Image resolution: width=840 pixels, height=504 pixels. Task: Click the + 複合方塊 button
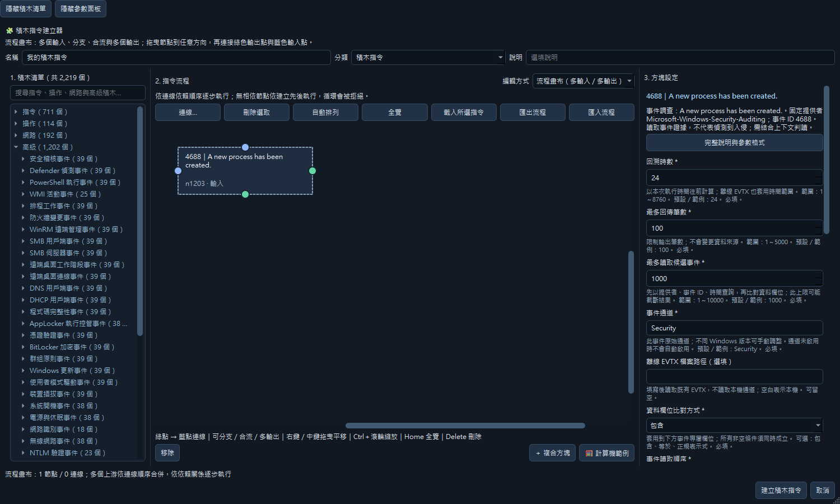coord(552,453)
